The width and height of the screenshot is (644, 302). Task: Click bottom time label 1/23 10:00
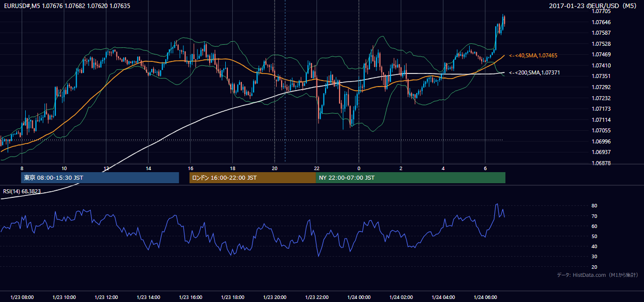point(64,297)
